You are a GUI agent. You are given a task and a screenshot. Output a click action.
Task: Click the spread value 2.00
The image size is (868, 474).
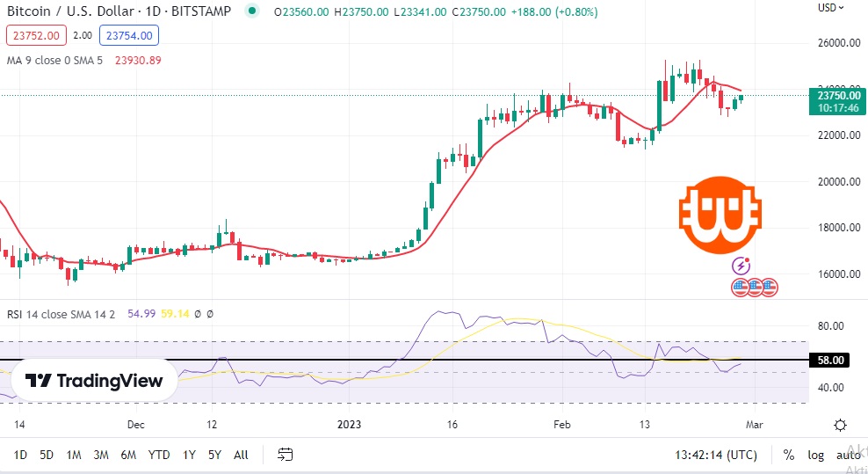coord(83,35)
